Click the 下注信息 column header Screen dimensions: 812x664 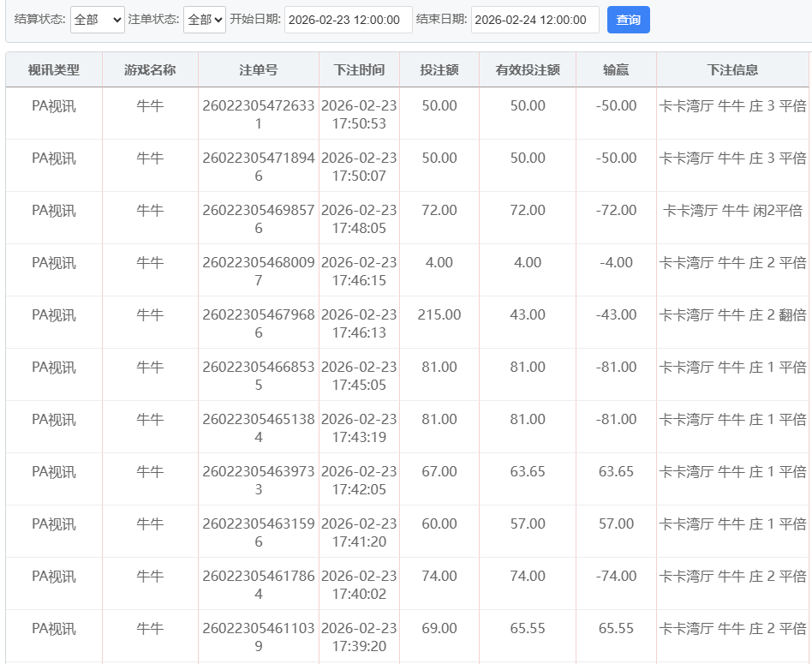click(x=732, y=69)
